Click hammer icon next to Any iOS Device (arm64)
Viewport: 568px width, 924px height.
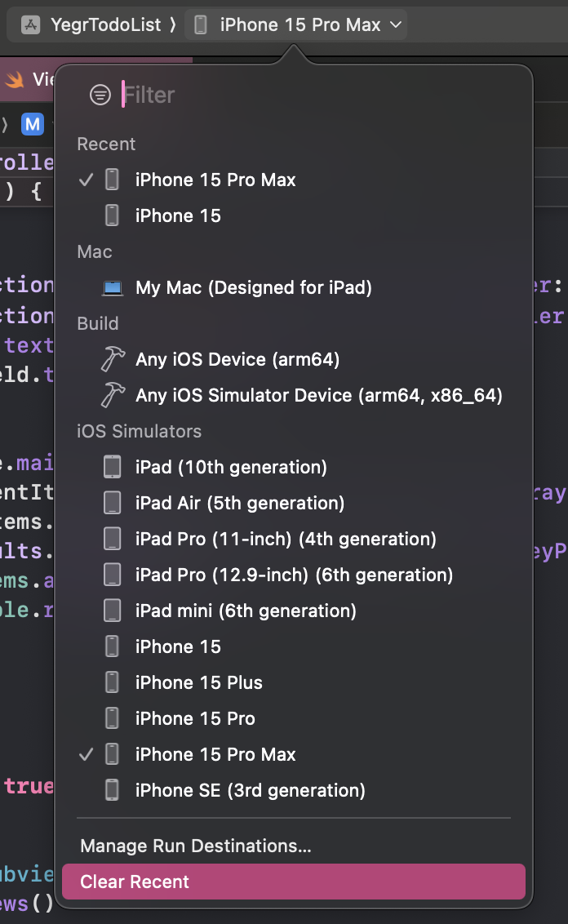pos(113,359)
